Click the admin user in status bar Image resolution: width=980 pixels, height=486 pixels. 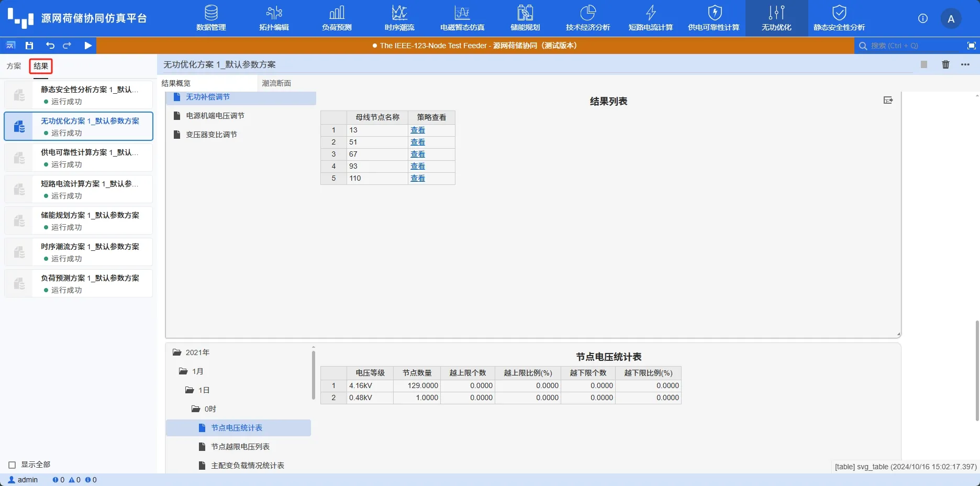click(x=23, y=480)
